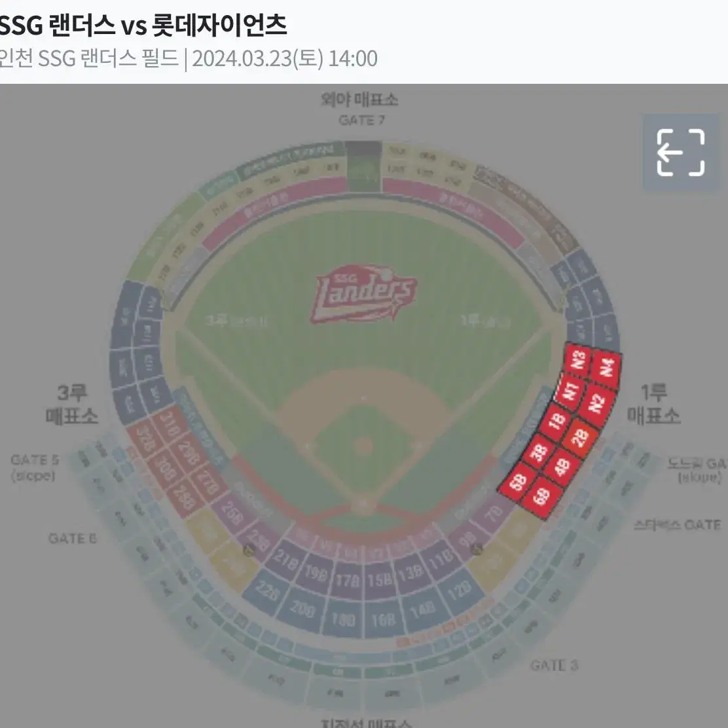Click the 3루 매표소 label
This screenshot has width=728, height=728.
(x=71, y=404)
